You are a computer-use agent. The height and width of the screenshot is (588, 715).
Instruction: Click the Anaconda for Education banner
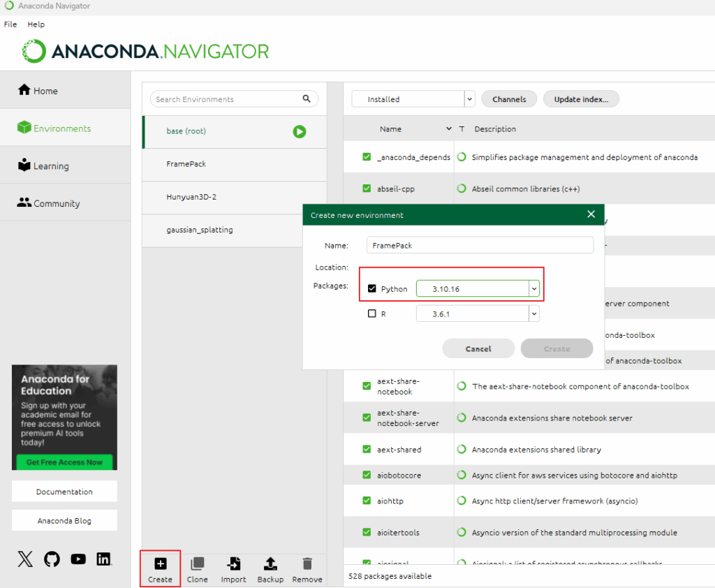pyautogui.click(x=64, y=417)
